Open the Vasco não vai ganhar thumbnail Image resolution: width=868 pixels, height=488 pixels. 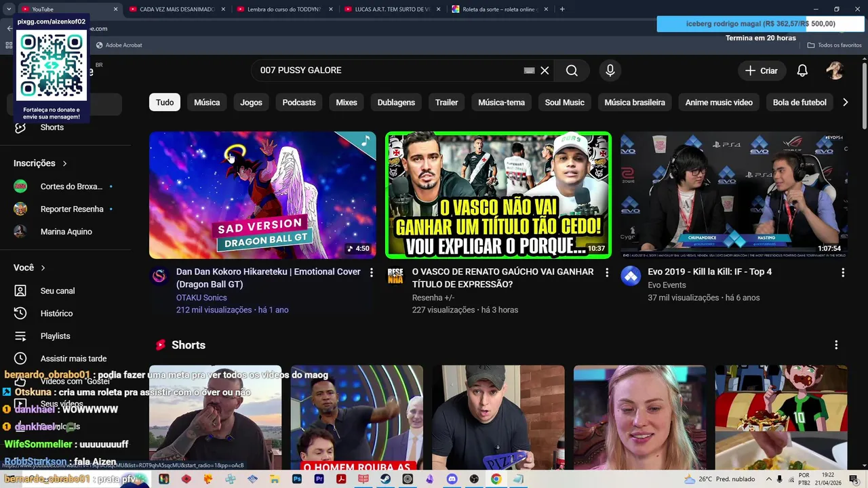(498, 195)
